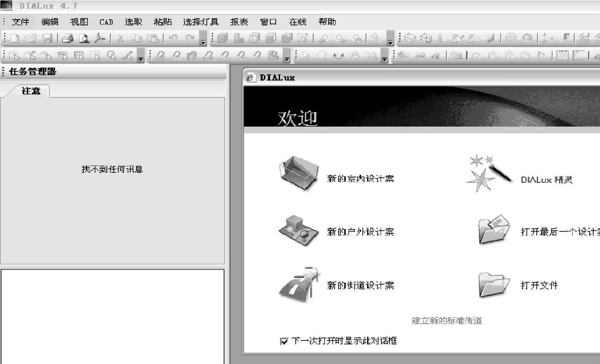This screenshot has height=364, width=600.
Task: Open the 文件 menu
Action: coord(20,22)
